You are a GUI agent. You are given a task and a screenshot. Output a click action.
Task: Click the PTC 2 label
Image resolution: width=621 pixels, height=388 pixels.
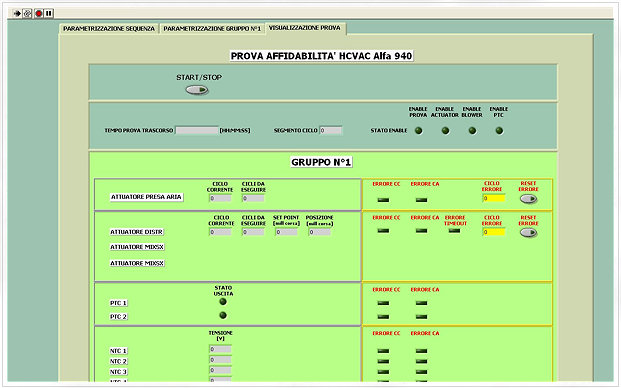tap(118, 317)
